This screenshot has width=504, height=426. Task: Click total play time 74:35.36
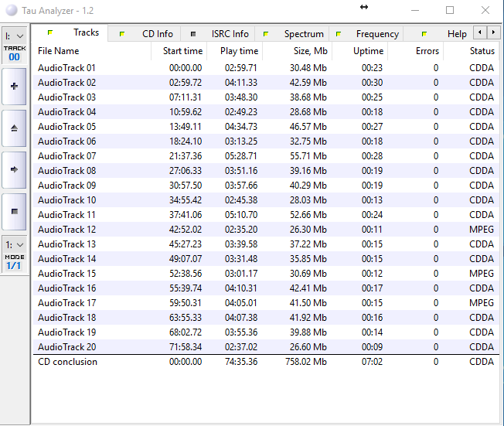click(241, 362)
